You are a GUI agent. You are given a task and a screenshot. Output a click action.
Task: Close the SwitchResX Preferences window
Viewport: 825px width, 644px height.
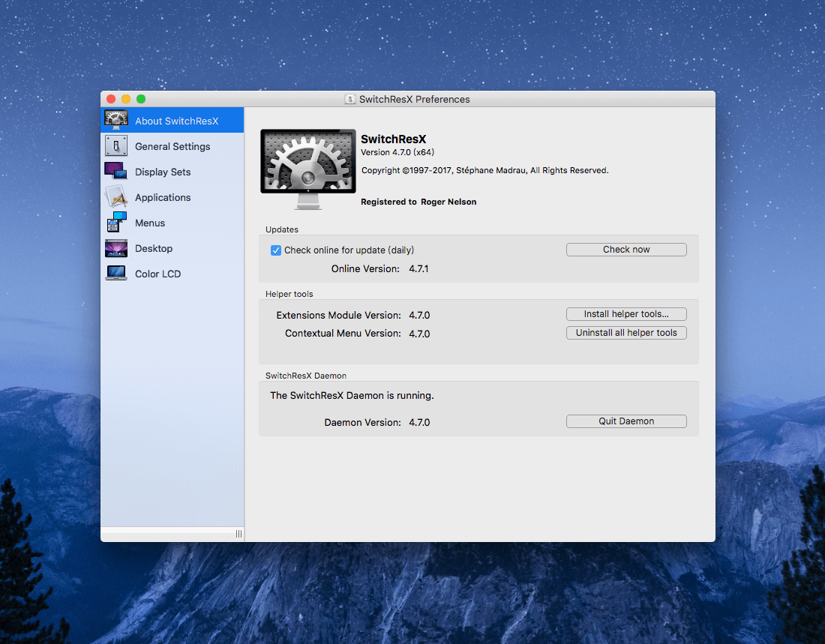point(111,99)
